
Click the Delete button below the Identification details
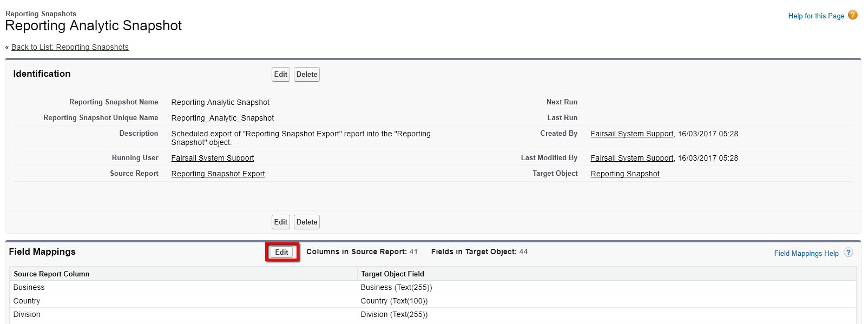[306, 222]
